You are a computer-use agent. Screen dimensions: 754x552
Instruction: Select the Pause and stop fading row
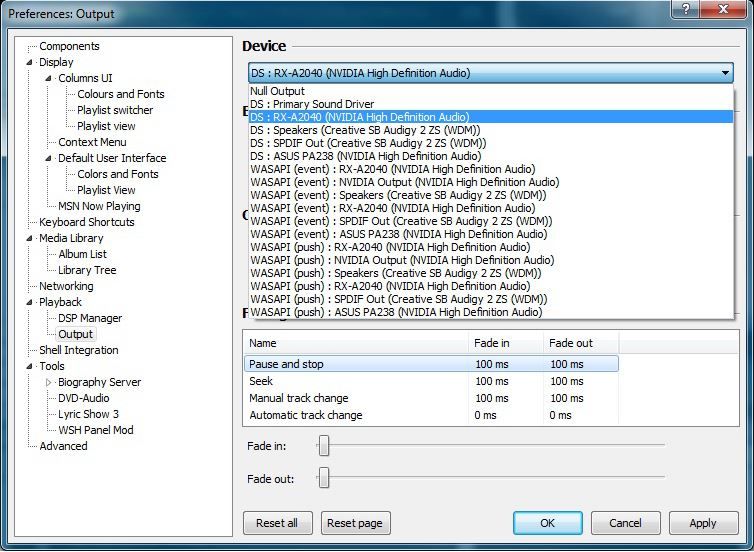pos(431,364)
